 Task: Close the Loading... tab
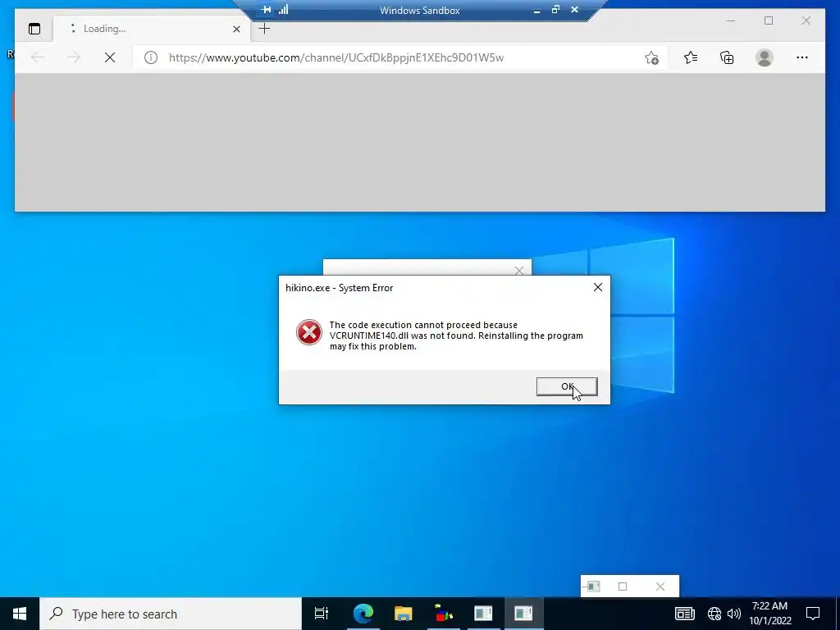tap(236, 29)
